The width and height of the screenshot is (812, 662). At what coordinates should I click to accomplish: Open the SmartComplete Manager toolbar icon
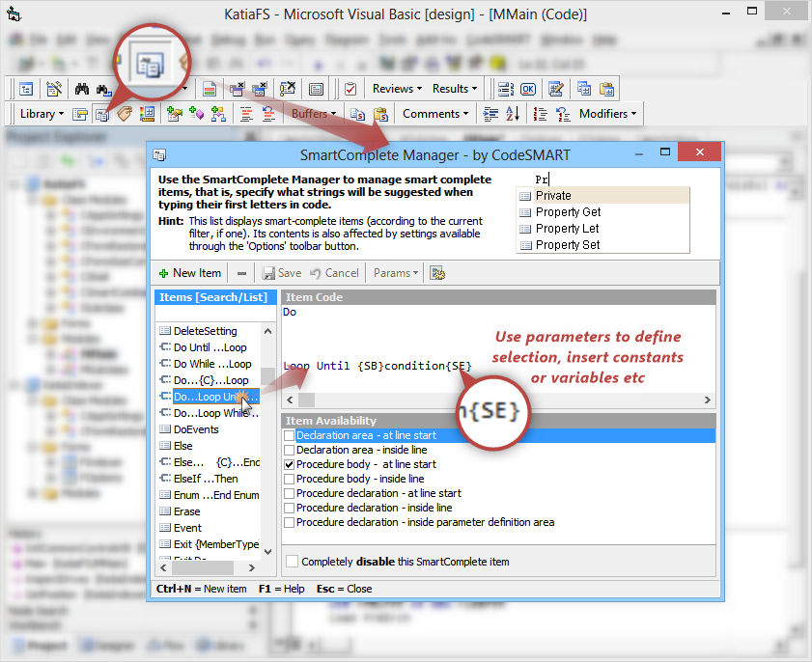tap(102, 114)
